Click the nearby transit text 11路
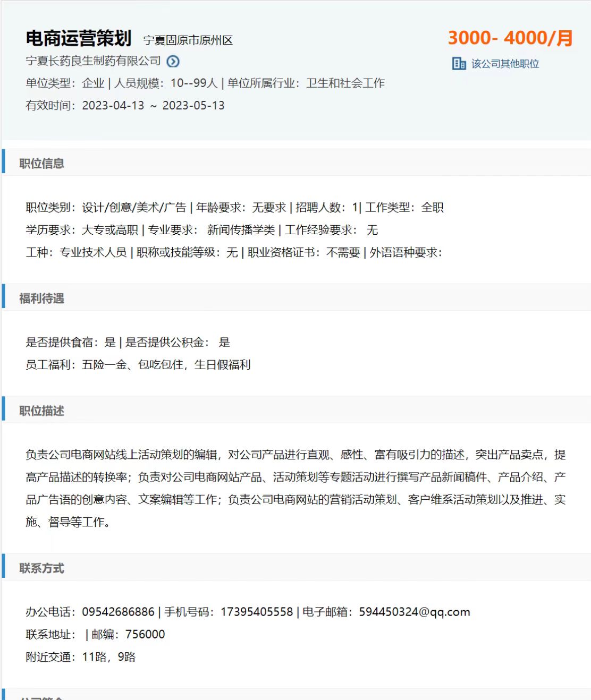The height and width of the screenshot is (700, 591). tap(94, 657)
